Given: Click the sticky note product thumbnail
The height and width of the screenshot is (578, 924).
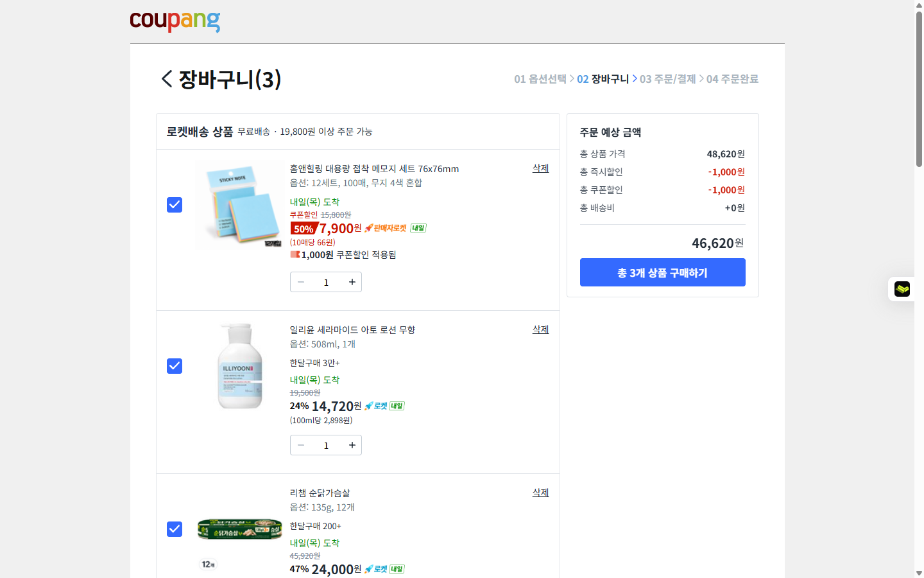Looking at the screenshot, I should click(239, 205).
